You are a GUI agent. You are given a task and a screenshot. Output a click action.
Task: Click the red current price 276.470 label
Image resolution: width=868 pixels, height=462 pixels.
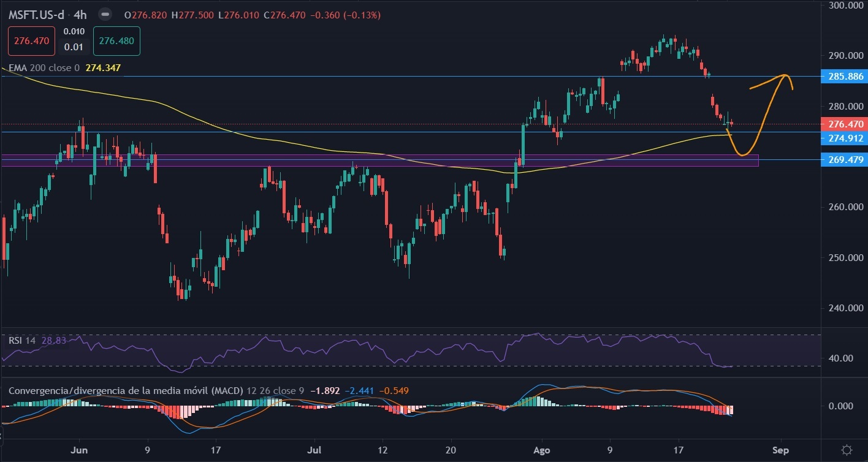(845, 124)
